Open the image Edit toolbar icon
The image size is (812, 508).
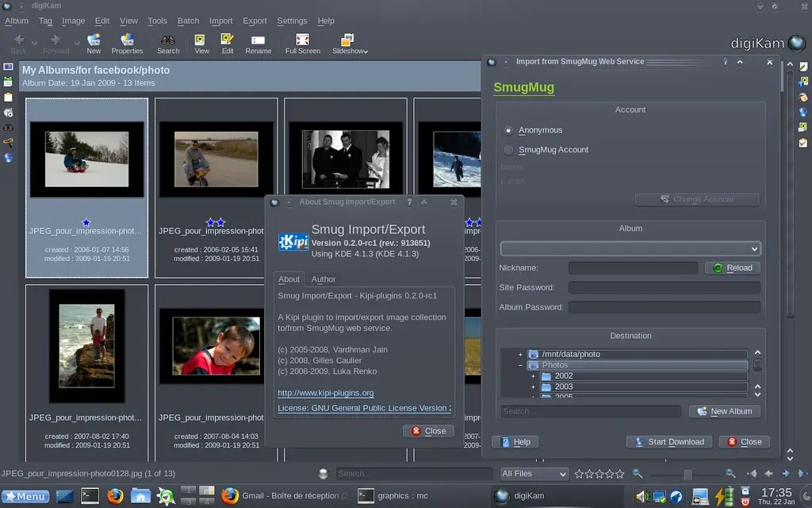[x=228, y=40]
